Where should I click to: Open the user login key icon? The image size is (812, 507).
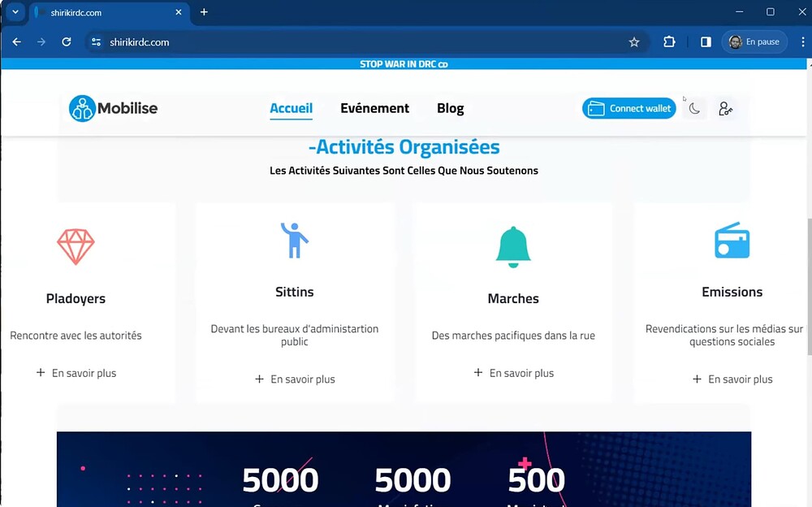(725, 108)
